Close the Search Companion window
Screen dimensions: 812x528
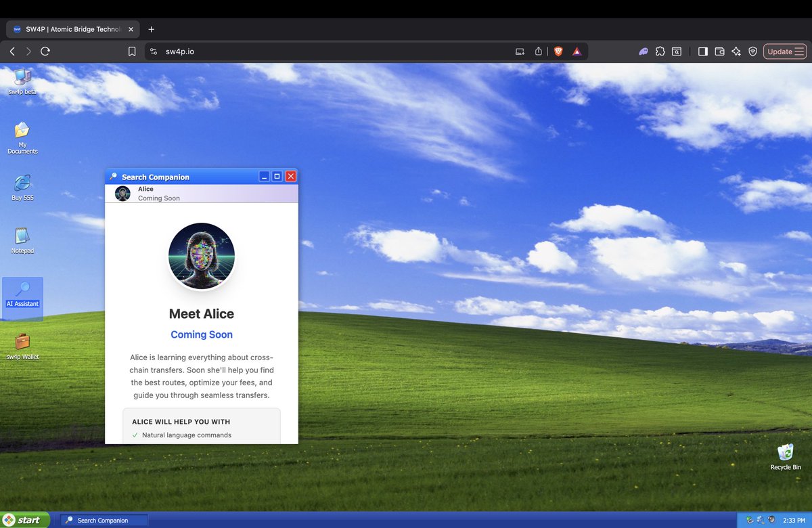click(x=290, y=177)
